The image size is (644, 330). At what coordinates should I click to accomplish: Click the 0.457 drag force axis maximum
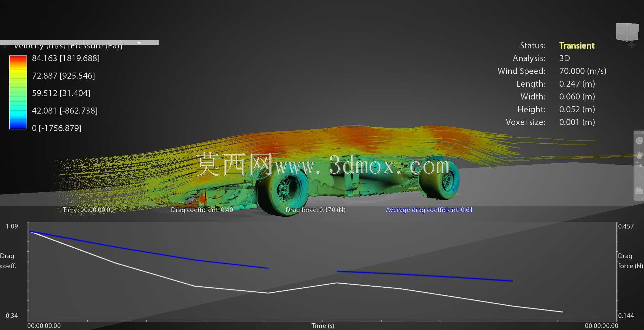626,226
